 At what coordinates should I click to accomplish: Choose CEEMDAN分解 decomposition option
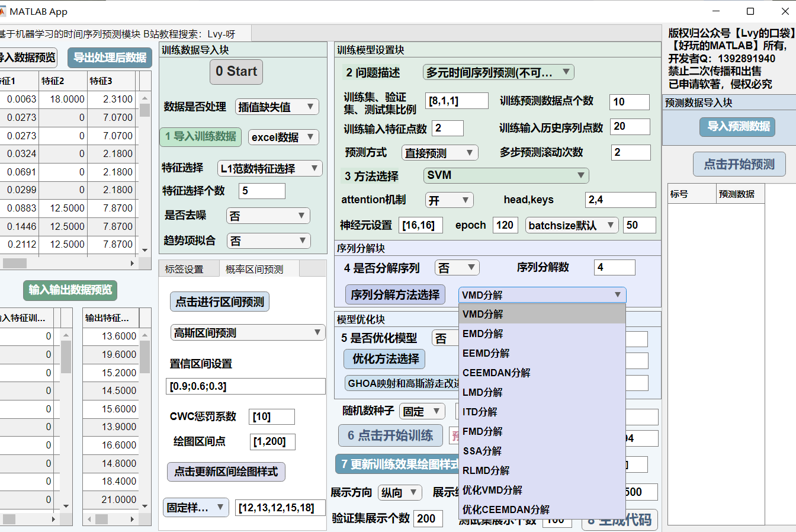(x=496, y=373)
